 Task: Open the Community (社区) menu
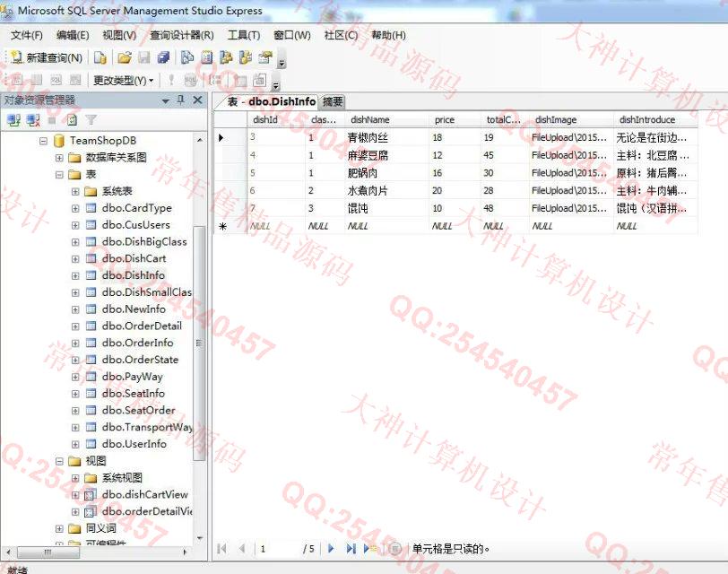(341, 35)
